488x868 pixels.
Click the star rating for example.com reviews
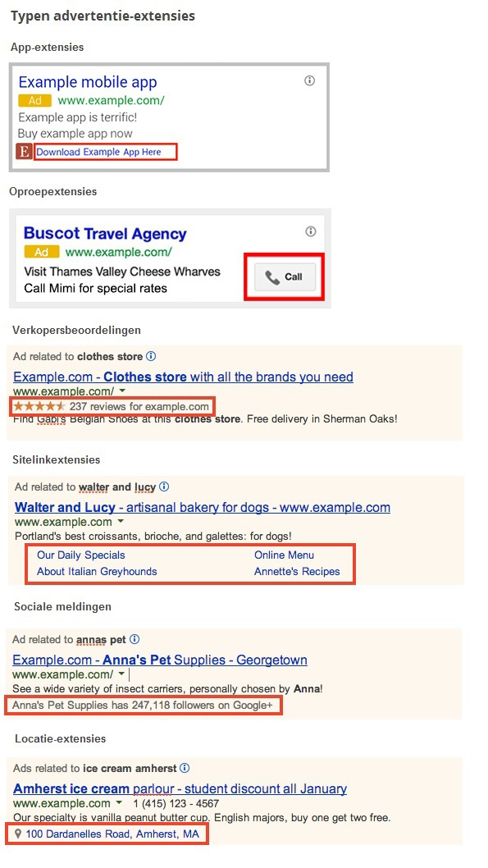[39, 406]
